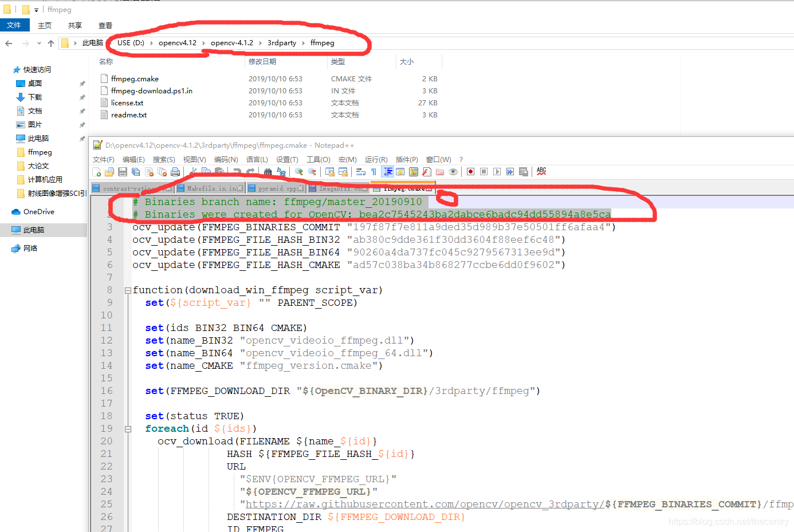Open Folder as Workspace icon
The height and width of the screenshot is (532, 794).
(440, 172)
